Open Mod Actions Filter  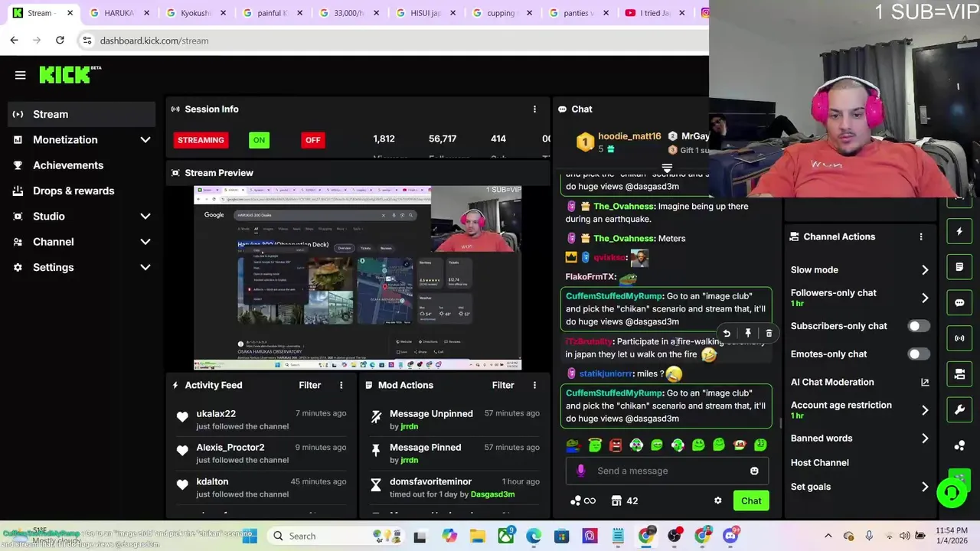503,385
